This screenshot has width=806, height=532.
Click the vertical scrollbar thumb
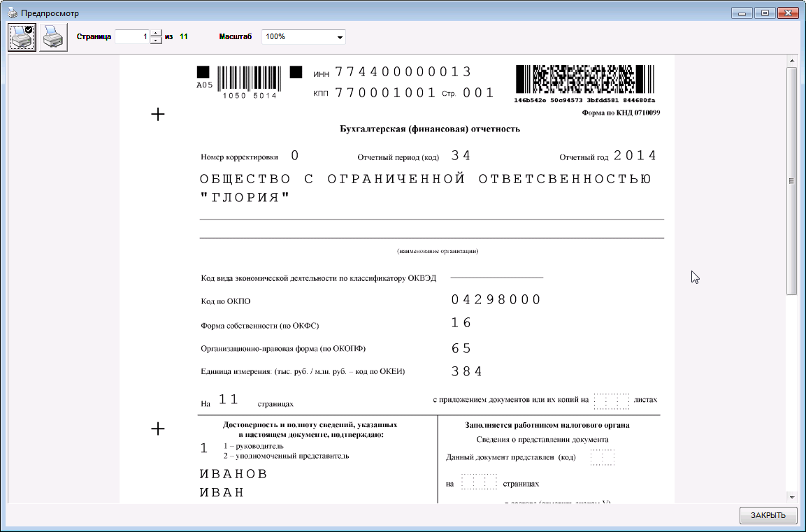pyautogui.click(x=791, y=181)
